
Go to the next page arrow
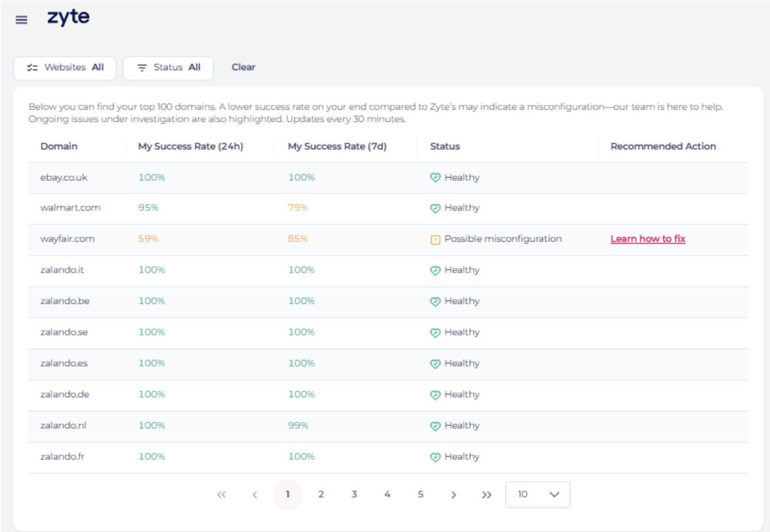pyautogui.click(x=453, y=495)
